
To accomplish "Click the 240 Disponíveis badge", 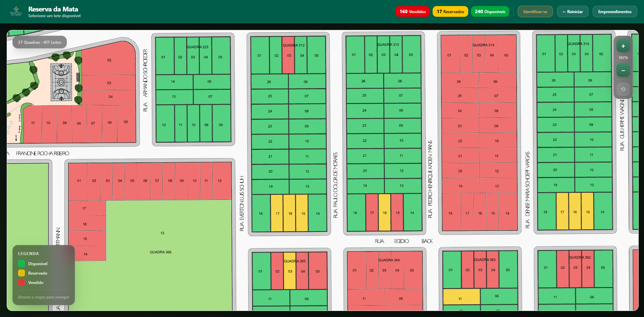I will point(490,11).
